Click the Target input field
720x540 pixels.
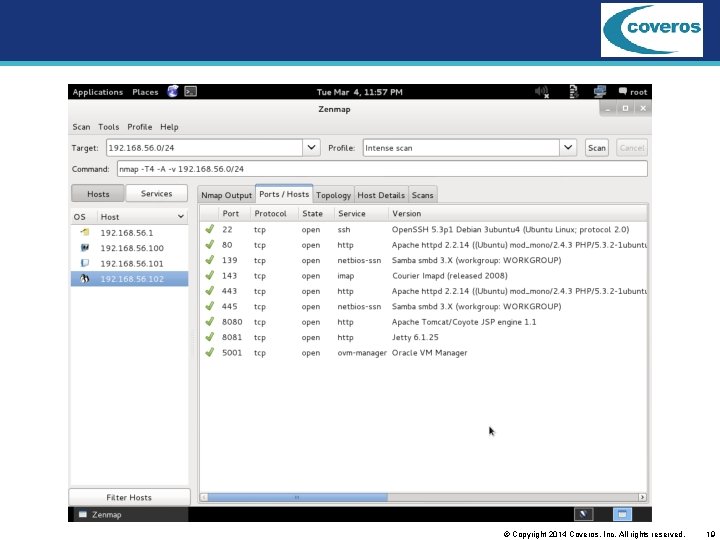(204, 148)
